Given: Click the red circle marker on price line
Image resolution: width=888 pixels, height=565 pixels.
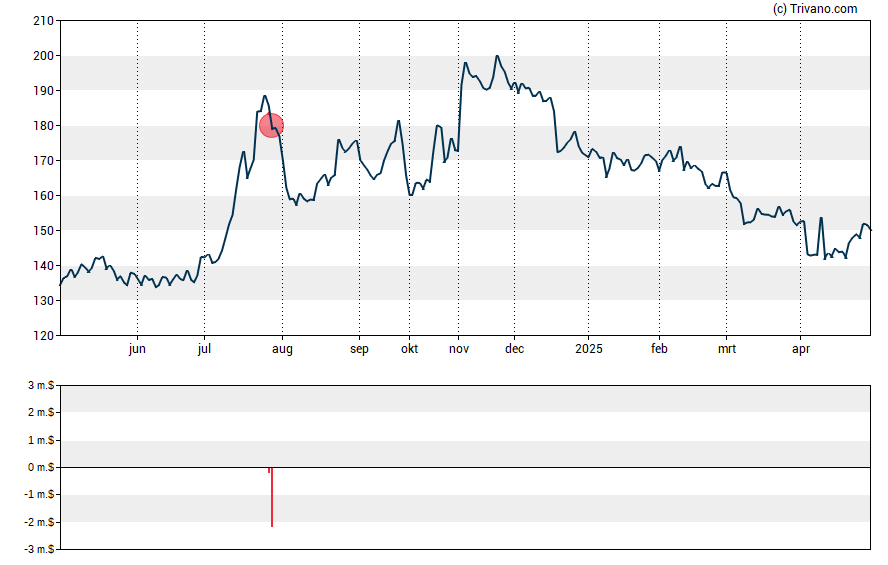Looking at the screenshot, I should click(271, 126).
